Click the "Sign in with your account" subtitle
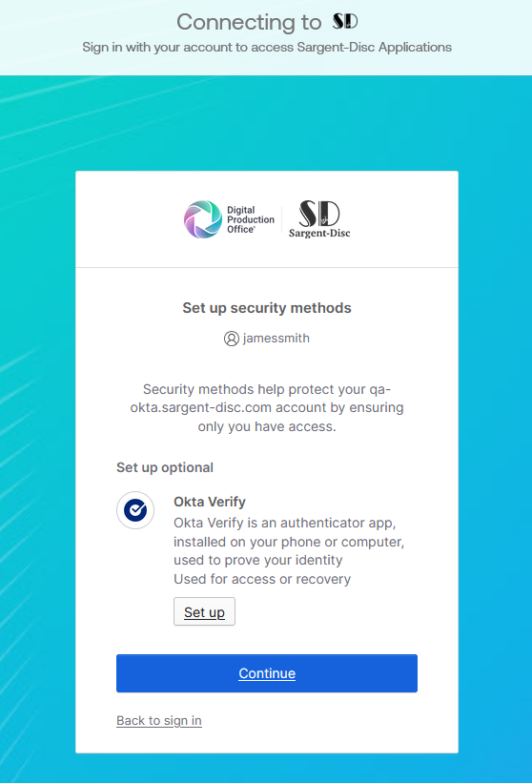 (x=267, y=47)
